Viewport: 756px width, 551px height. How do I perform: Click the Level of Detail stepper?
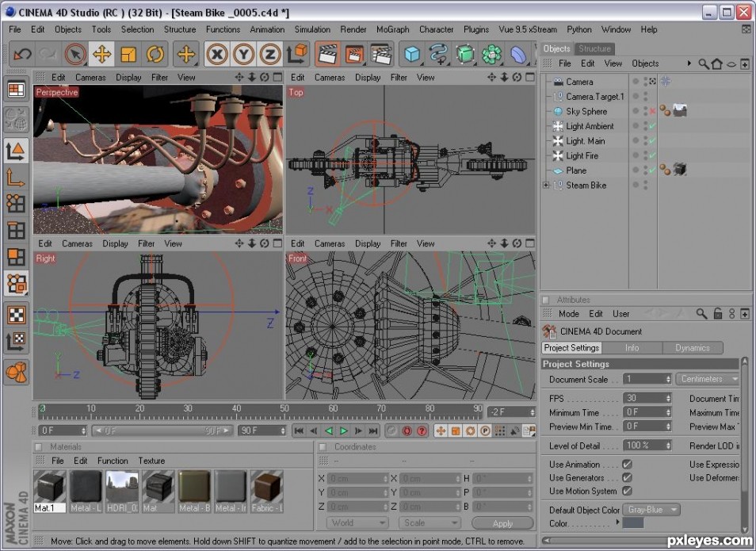(x=668, y=446)
